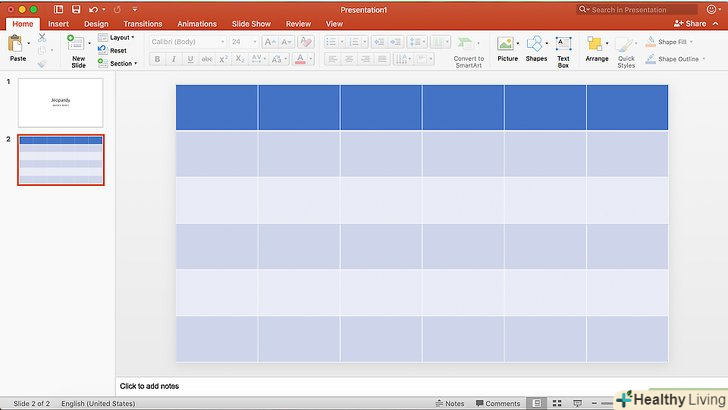
Task: Click the Share button
Action: (690, 24)
